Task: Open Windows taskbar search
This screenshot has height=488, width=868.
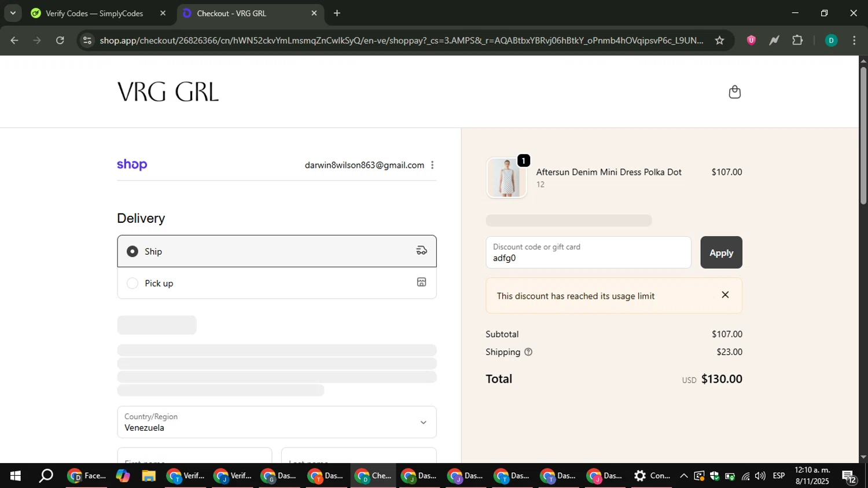Action: 46,476
